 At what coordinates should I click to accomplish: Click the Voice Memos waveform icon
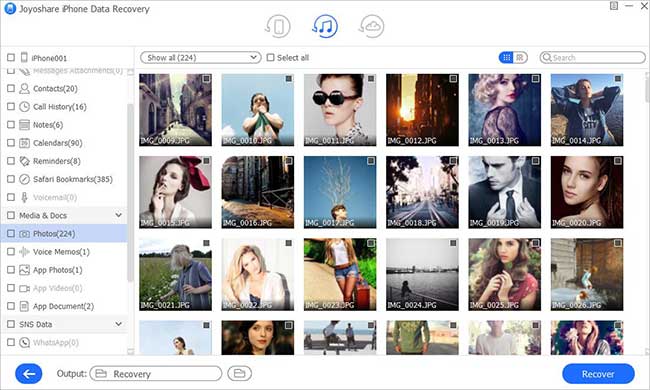[x=24, y=252]
